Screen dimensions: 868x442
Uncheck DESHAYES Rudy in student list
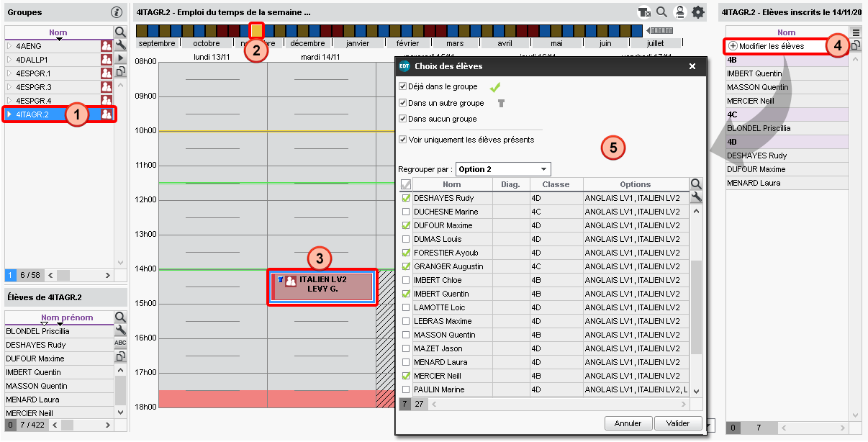406,198
